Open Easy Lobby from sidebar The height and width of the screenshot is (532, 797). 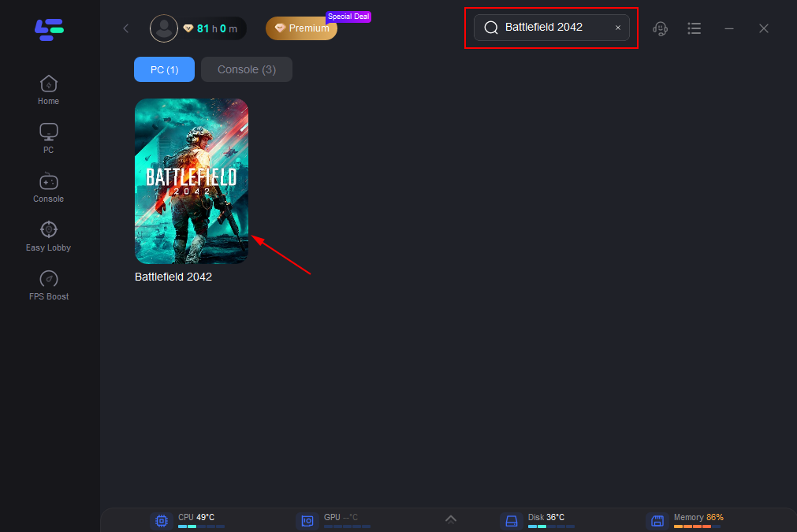[x=48, y=236]
